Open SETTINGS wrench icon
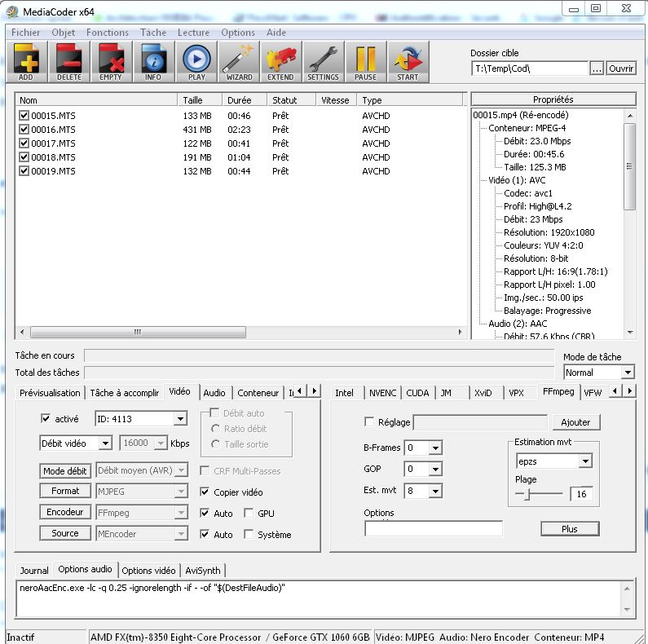This screenshot has width=648, height=644. point(323,62)
